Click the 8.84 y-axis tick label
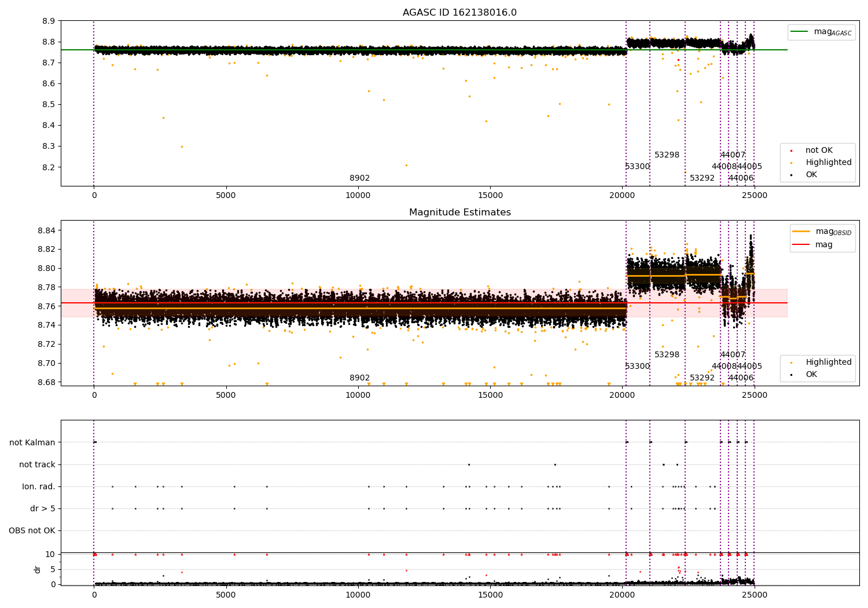This screenshot has width=868, height=608. 46,230
